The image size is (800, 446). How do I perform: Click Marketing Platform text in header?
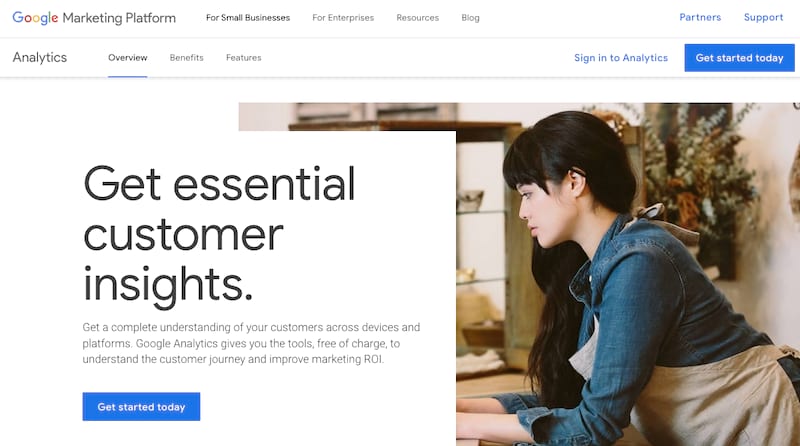pos(119,18)
